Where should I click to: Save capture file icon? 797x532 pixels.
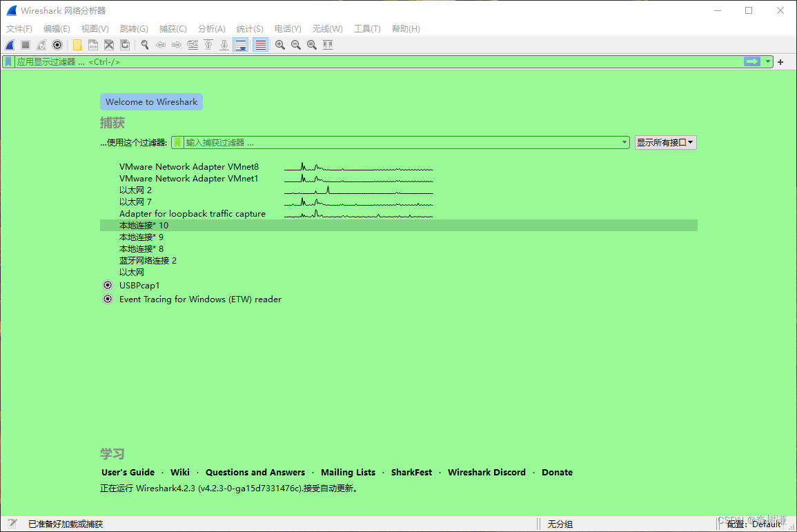pos(93,45)
